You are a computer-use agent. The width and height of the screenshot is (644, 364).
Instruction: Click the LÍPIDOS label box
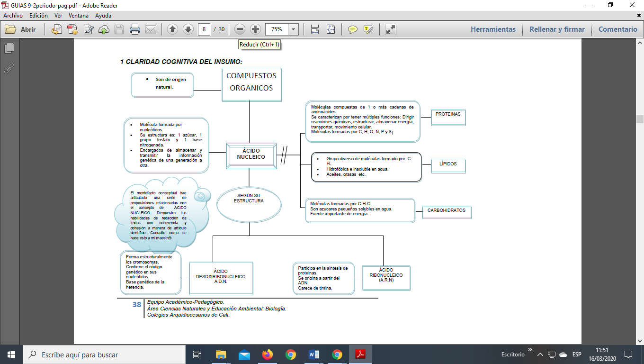click(x=448, y=166)
